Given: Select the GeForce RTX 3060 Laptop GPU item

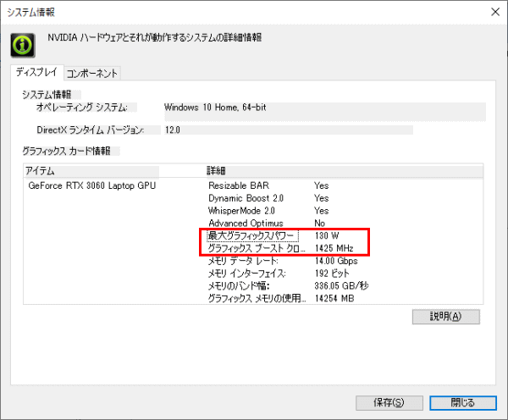Looking at the screenshot, I should (x=92, y=185).
